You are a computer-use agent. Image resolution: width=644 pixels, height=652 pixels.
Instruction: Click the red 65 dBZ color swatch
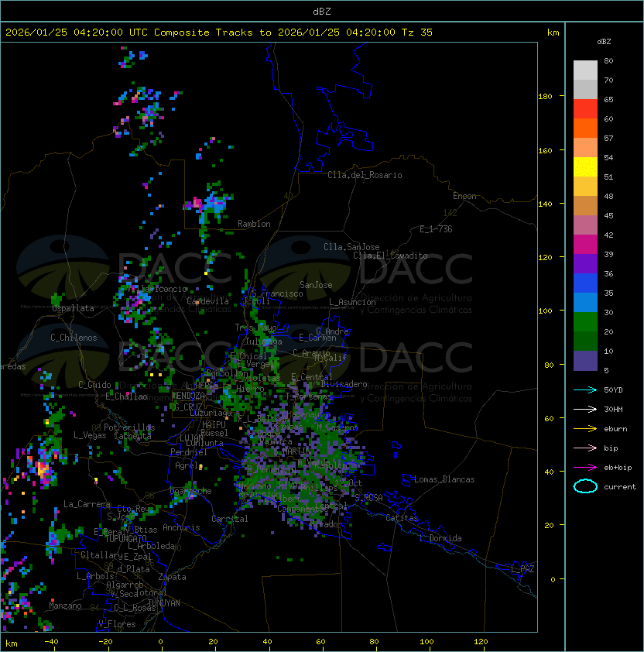585,109
